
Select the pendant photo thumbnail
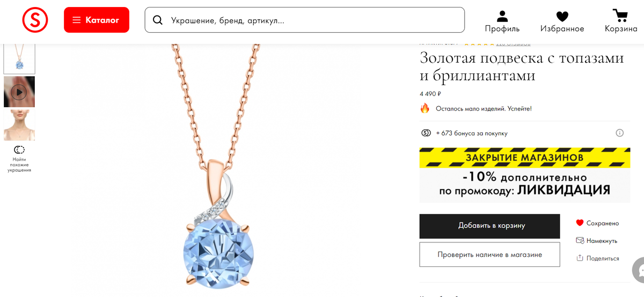pyautogui.click(x=19, y=58)
